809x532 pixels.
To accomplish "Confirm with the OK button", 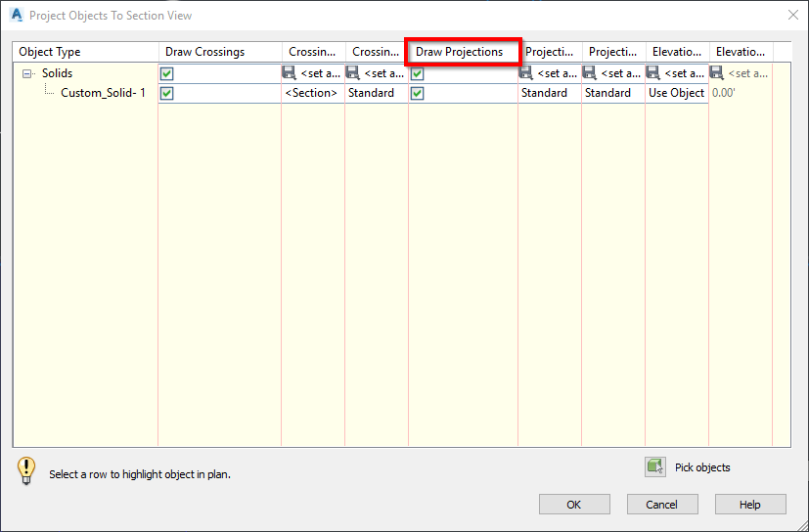I will (x=574, y=505).
